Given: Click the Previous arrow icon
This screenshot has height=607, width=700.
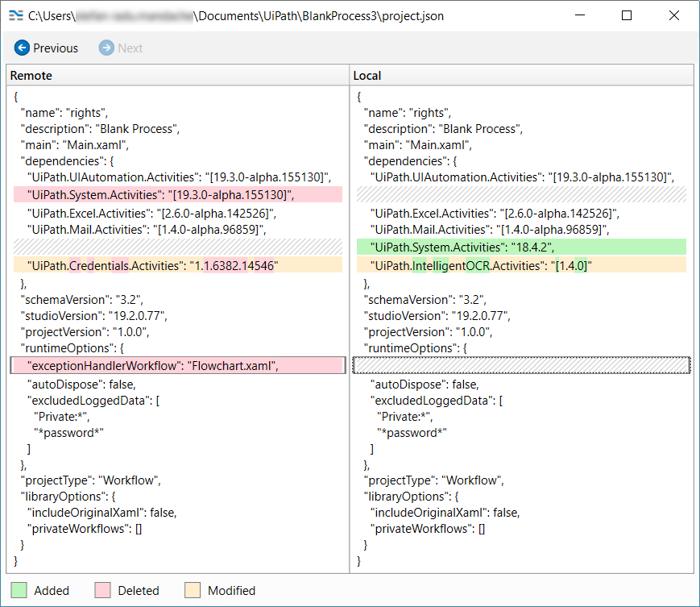Looking at the screenshot, I should click(x=22, y=48).
